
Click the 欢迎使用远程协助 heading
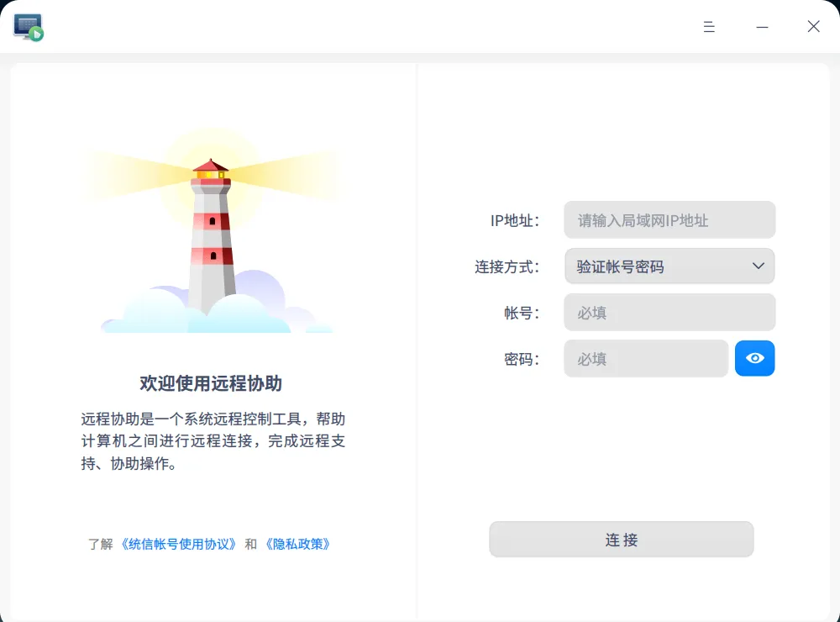pos(211,383)
